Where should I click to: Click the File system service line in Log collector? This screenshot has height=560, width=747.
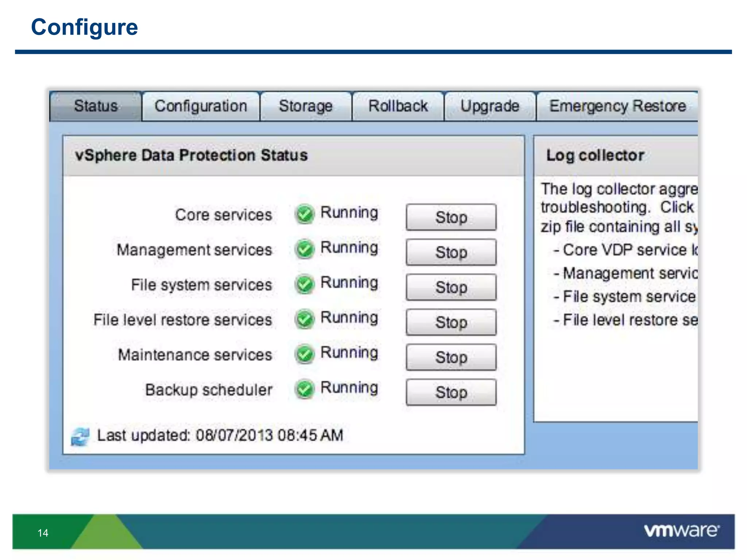tap(625, 297)
